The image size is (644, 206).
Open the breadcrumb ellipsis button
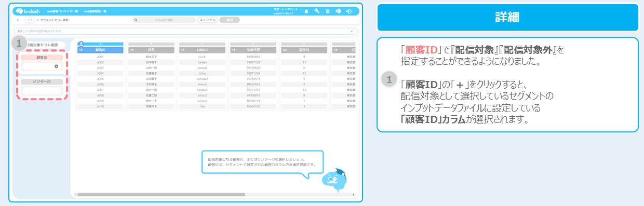click(x=30, y=20)
